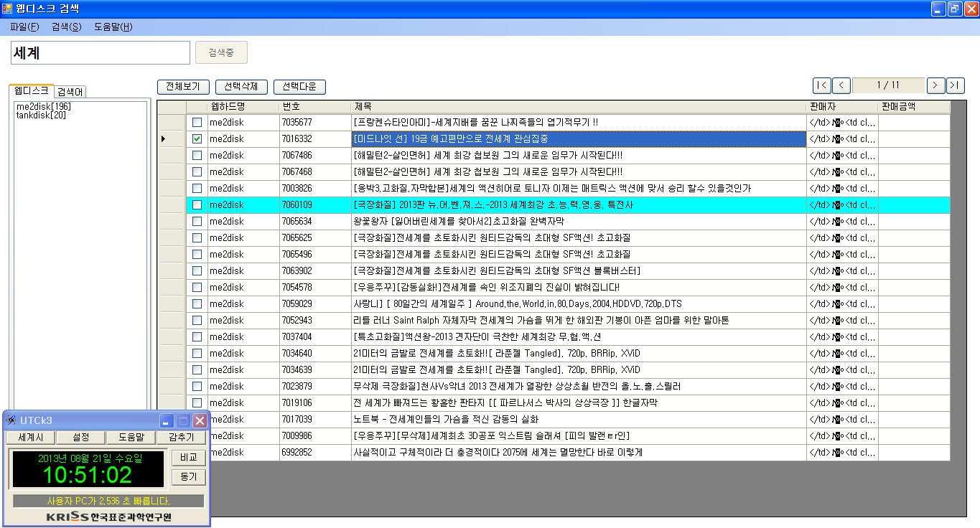Switch to the 검색어 tab
The height and width of the screenshot is (528, 980).
(x=70, y=92)
